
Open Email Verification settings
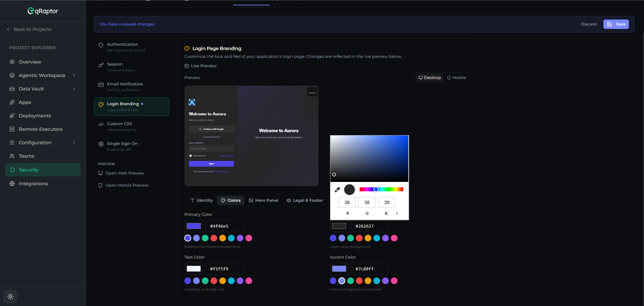(132, 87)
